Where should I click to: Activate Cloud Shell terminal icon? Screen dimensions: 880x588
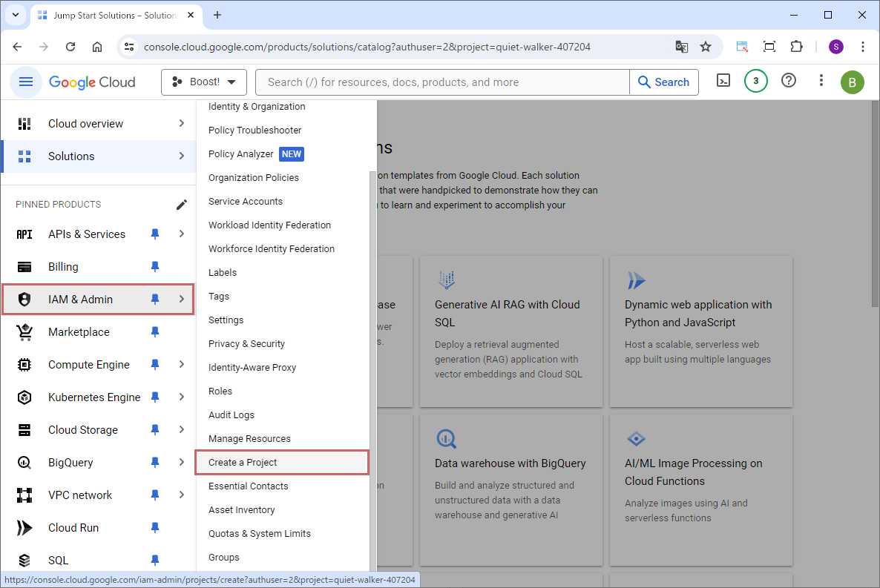(723, 81)
